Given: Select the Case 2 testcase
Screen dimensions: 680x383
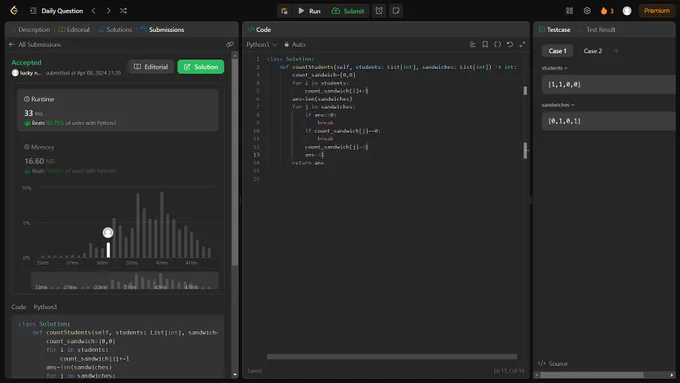Looking at the screenshot, I should click(x=592, y=51).
